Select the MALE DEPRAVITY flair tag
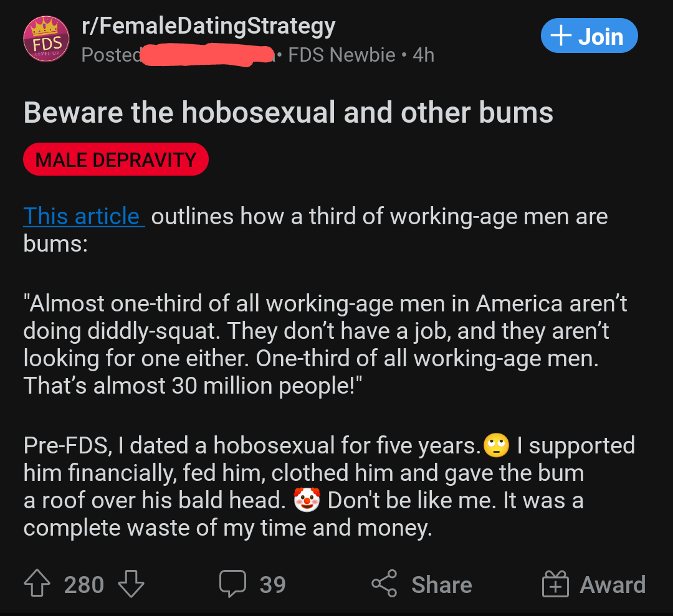Image resolution: width=673 pixels, height=616 pixels. (115, 159)
